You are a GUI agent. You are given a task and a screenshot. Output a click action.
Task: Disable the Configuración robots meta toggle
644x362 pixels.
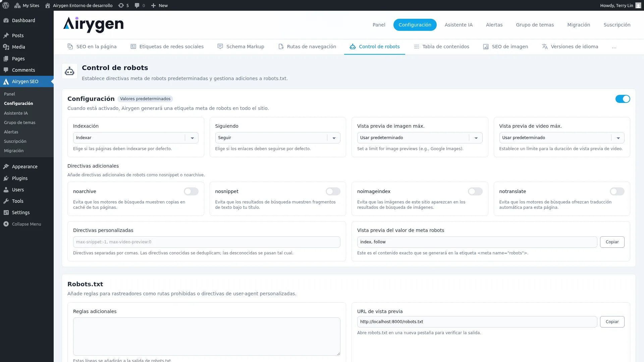(x=623, y=99)
